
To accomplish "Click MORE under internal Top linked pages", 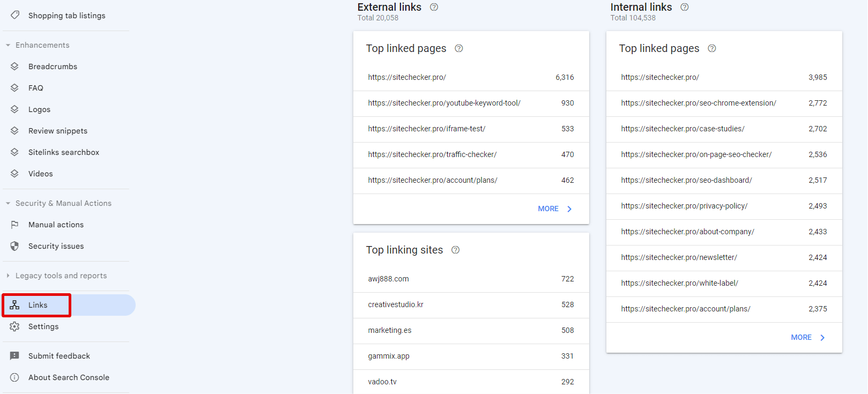I will point(802,337).
